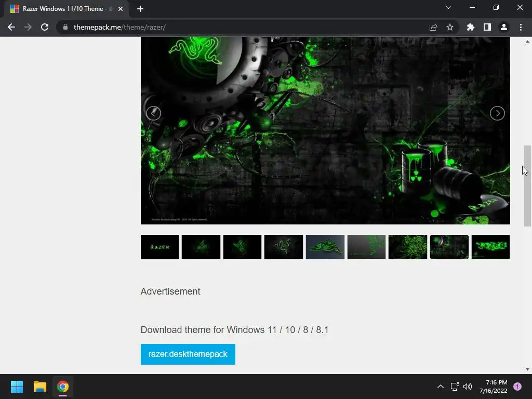Open a new browser tab
This screenshot has height=399, width=532.
pos(140,9)
